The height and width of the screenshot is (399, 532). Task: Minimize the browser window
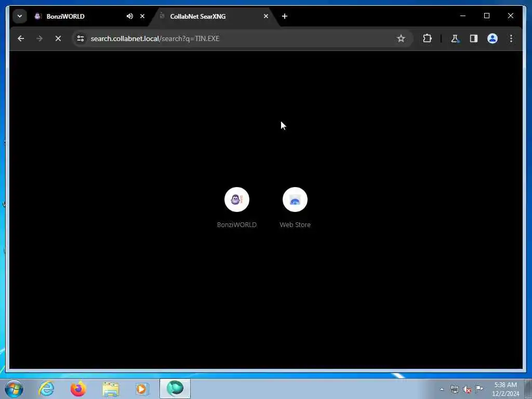tap(463, 16)
